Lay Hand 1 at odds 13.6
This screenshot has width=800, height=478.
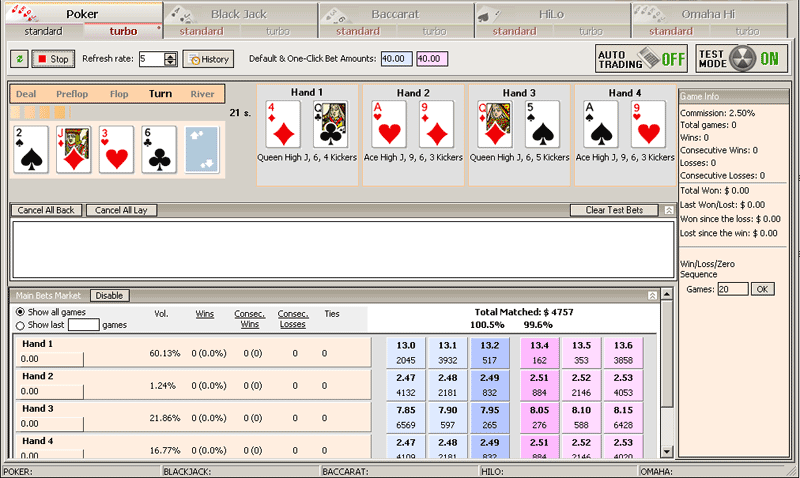(x=623, y=353)
